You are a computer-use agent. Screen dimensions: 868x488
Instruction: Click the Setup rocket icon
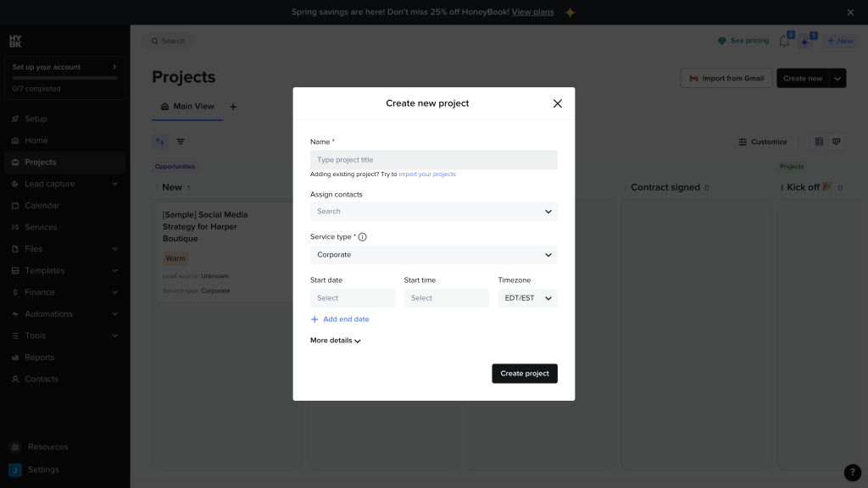click(15, 119)
